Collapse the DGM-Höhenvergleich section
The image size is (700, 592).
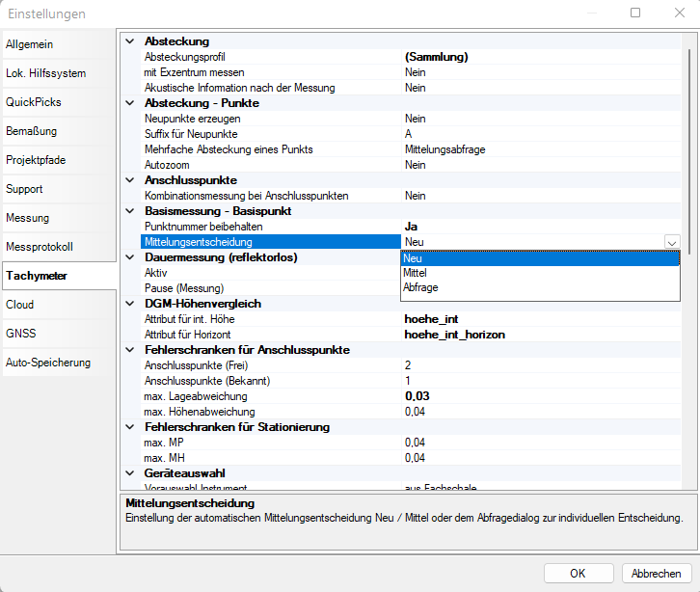click(x=130, y=304)
